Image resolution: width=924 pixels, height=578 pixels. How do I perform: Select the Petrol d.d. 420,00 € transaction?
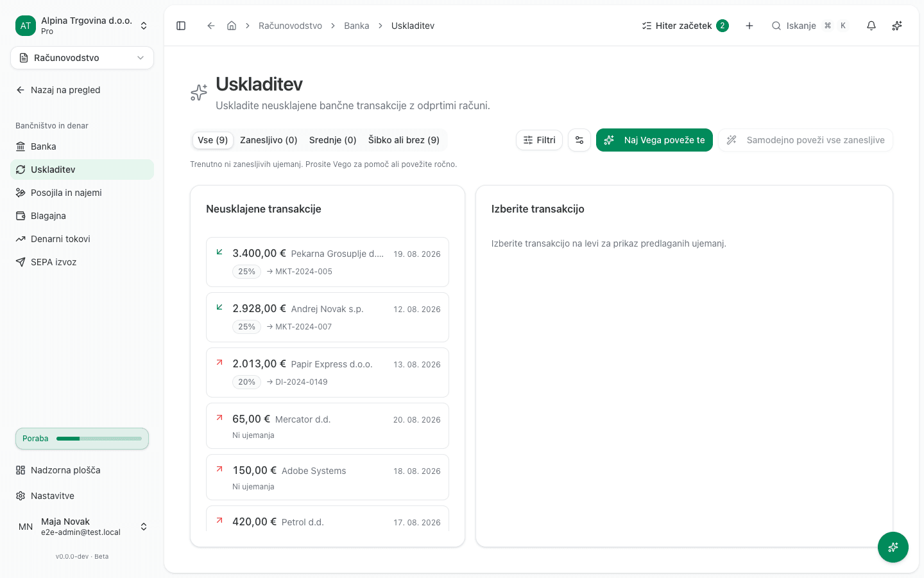(x=327, y=519)
